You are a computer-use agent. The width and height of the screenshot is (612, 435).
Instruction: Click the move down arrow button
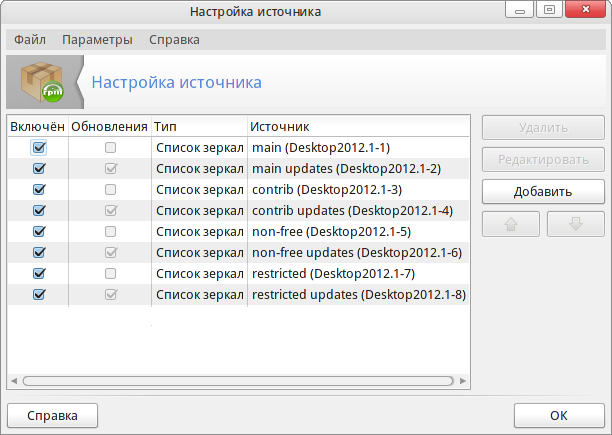coord(576,224)
